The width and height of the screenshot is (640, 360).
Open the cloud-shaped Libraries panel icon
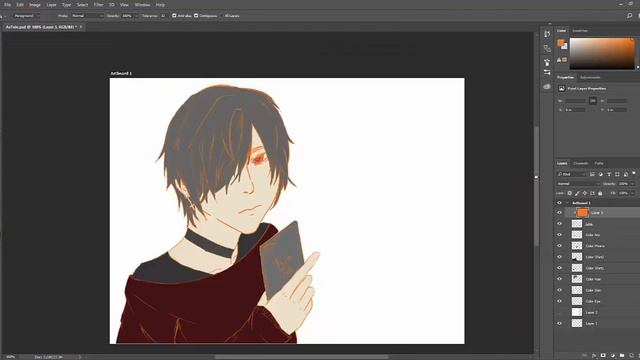547,87
